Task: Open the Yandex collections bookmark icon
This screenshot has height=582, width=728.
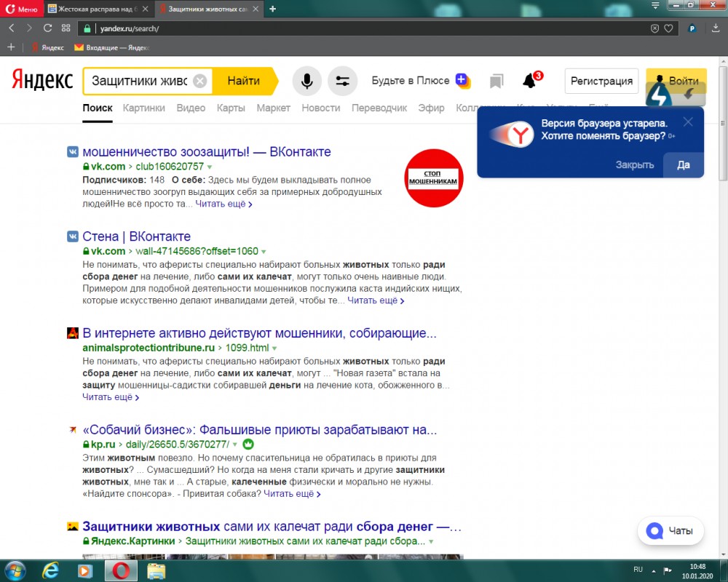Action: pos(496,81)
